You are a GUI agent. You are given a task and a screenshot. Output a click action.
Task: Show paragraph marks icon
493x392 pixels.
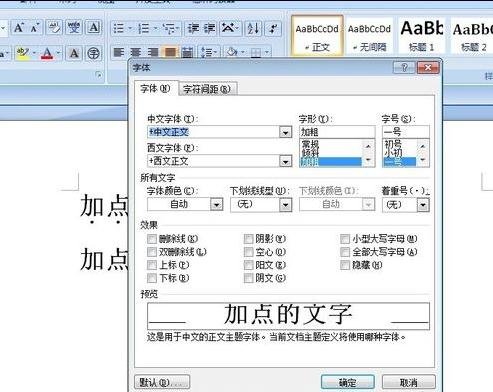273,29
